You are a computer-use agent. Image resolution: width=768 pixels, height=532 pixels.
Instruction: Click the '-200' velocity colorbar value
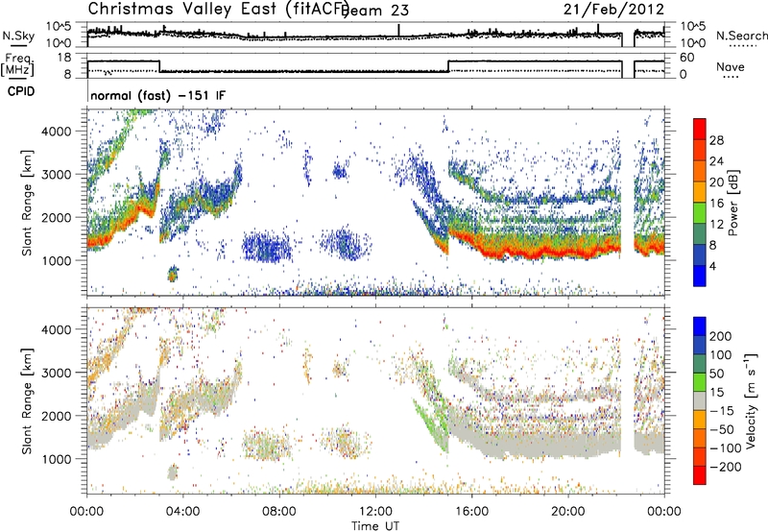click(726, 467)
